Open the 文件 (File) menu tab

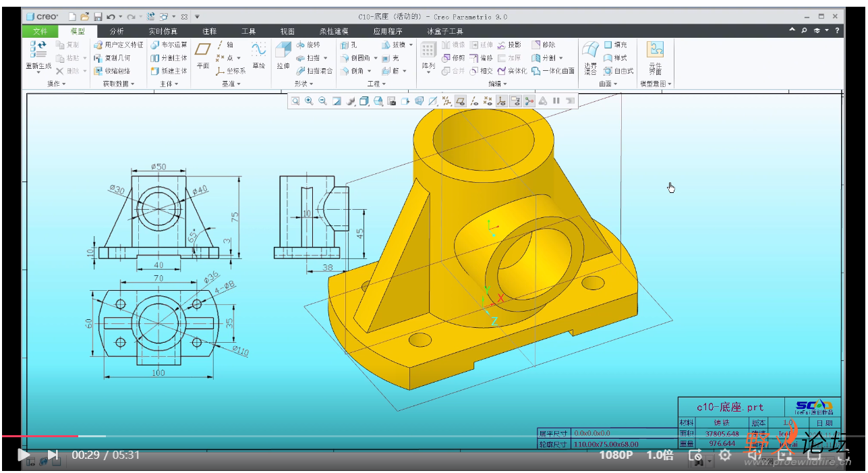point(40,31)
